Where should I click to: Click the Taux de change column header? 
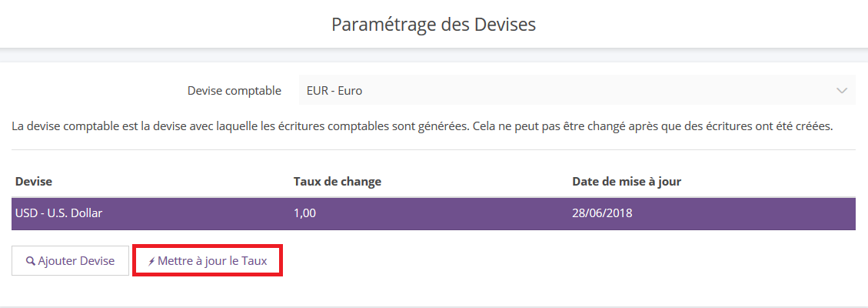coord(337,182)
